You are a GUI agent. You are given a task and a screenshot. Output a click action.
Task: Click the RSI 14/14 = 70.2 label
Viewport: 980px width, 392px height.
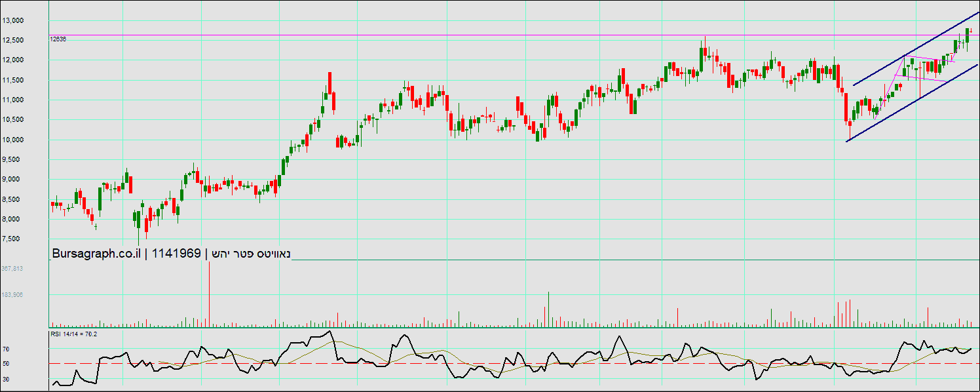[73, 334]
